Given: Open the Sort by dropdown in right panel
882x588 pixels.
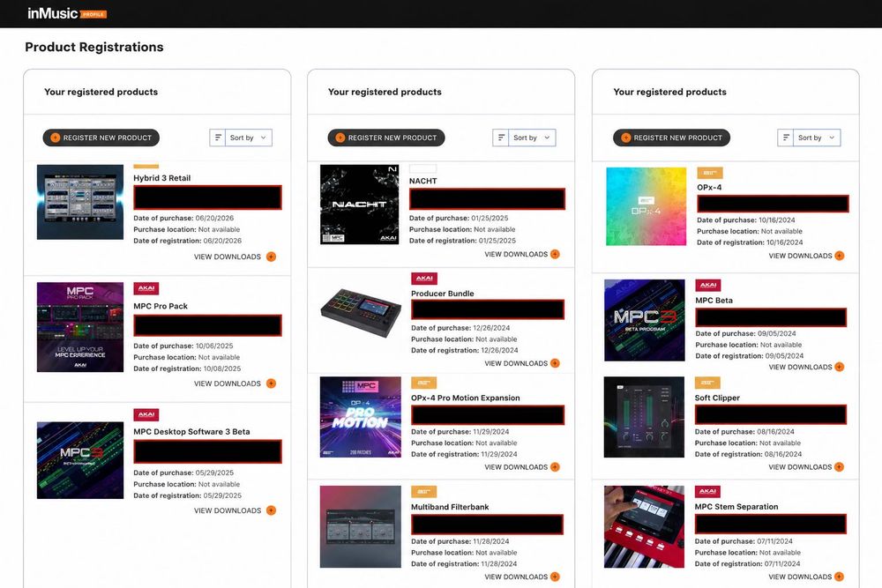Looking at the screenshot, I should 809,138.
